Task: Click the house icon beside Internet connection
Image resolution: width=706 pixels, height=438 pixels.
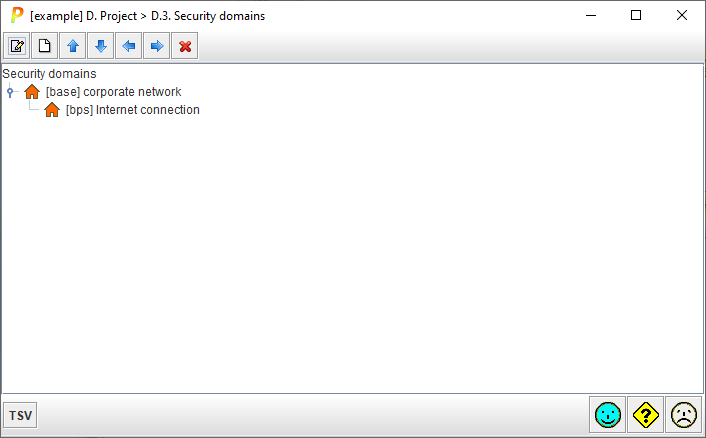Action: pos(52,110)
